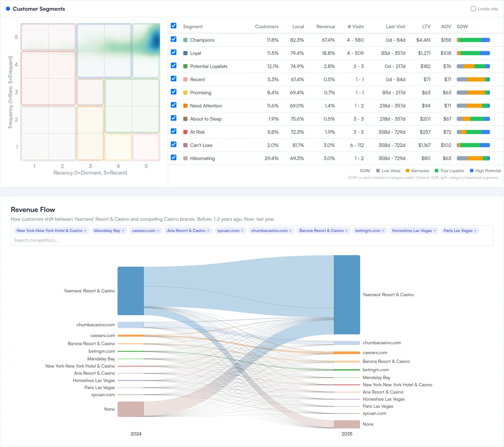Click the Low Value legend item
The height and width of the screenshot is (447, 504).
388,171
